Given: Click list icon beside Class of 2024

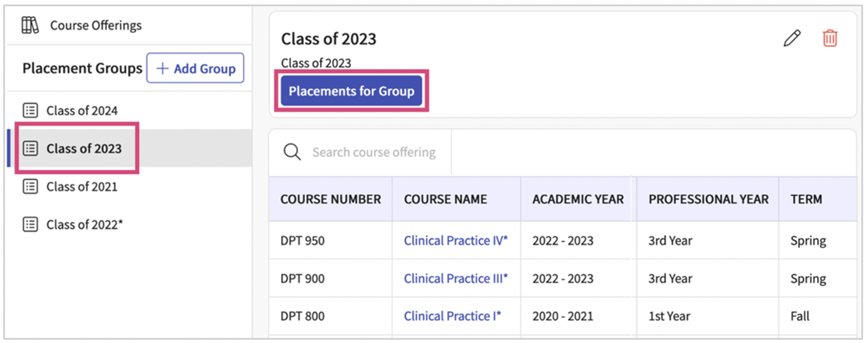Looking at the screenshot, I should pos(30,111).
